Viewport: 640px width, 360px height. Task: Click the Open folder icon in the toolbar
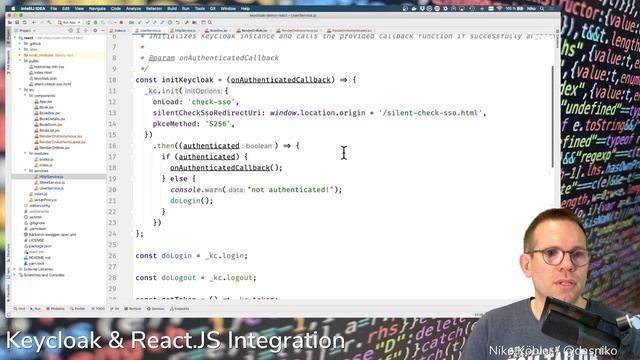(10, 22)
